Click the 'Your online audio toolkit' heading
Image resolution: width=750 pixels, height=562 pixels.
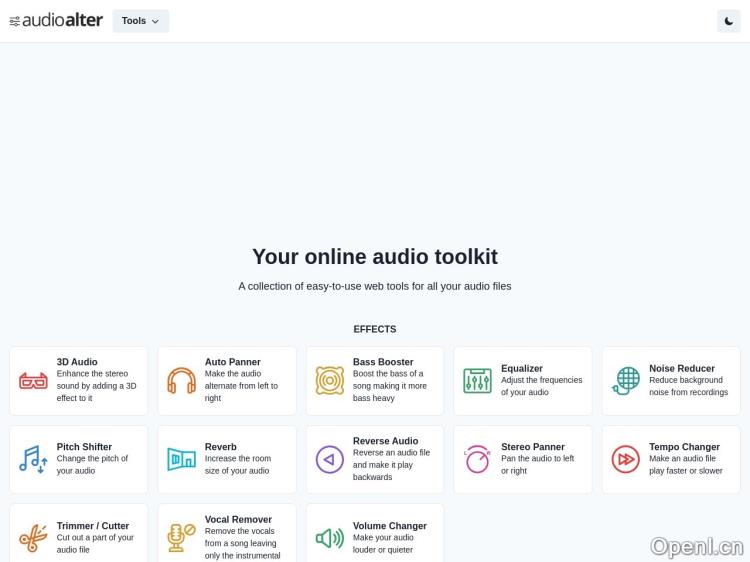(375, 256)
